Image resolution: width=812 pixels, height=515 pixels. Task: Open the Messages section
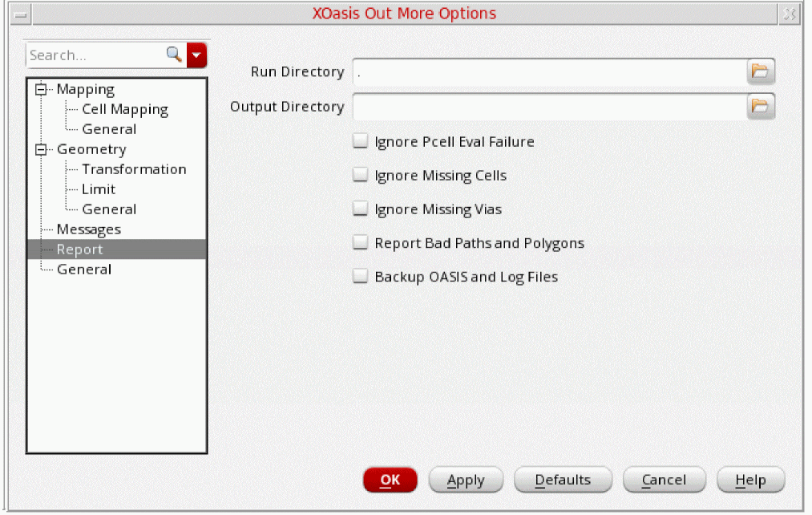click(88, 229)
